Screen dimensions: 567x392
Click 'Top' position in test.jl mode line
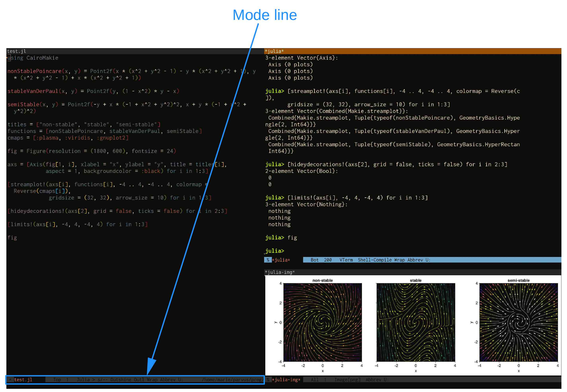tap(57, 380)
